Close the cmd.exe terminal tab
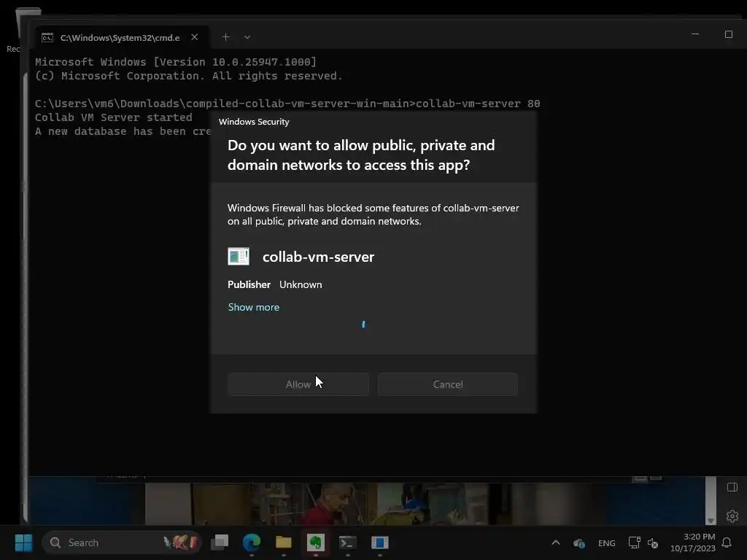 194,37
